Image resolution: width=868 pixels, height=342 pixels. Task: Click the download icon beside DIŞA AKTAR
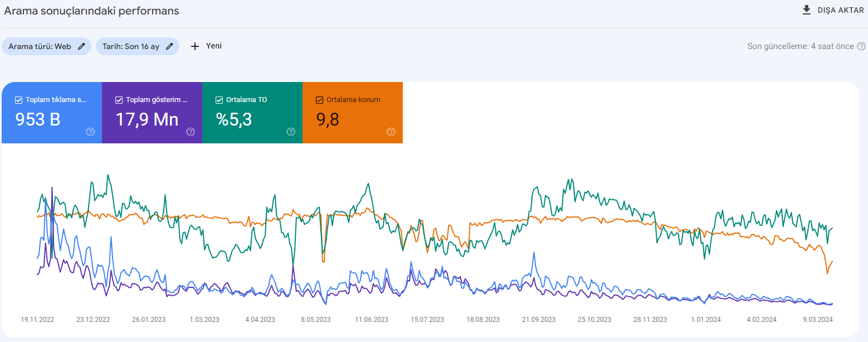[806, 10]
